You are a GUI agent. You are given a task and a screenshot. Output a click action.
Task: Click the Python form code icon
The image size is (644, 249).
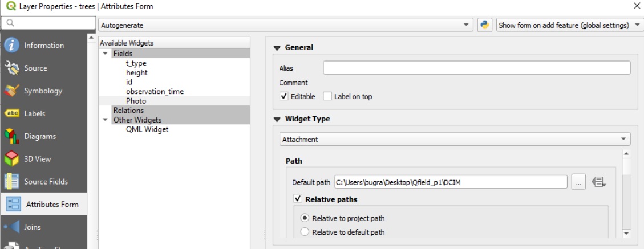(x=484, y=25)
